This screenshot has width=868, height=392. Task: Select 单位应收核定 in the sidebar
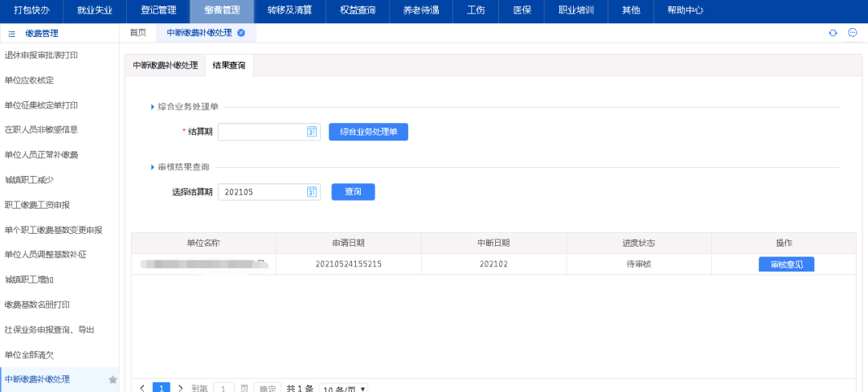click(30, 80)
